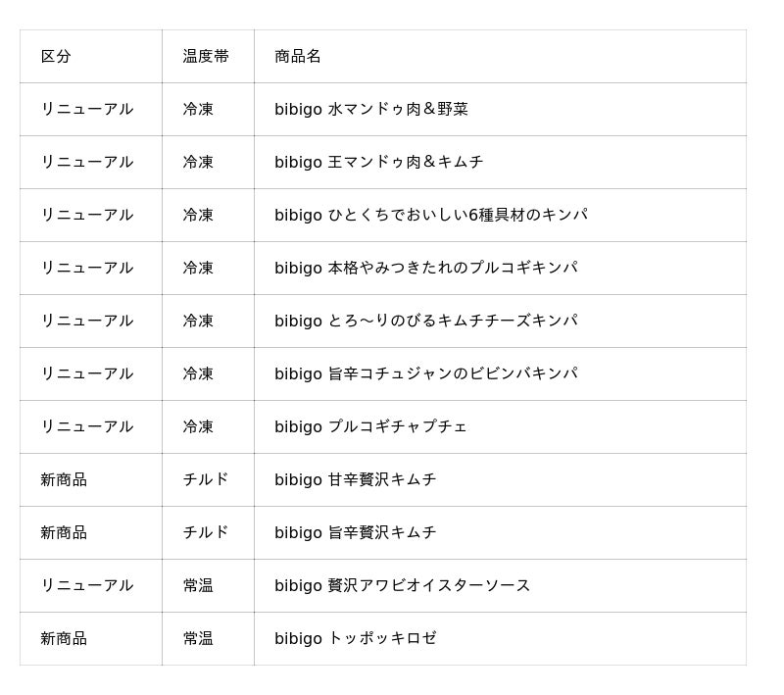This screenshot has height=695, width=784.
Task: Click 冷凍 in the 水マンドゥ row
Action: [x=198, y=110]
